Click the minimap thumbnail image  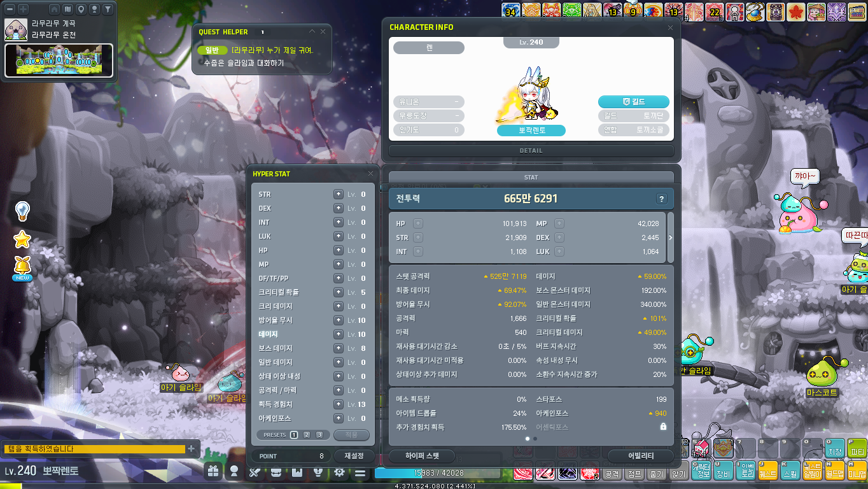point(59,60)
